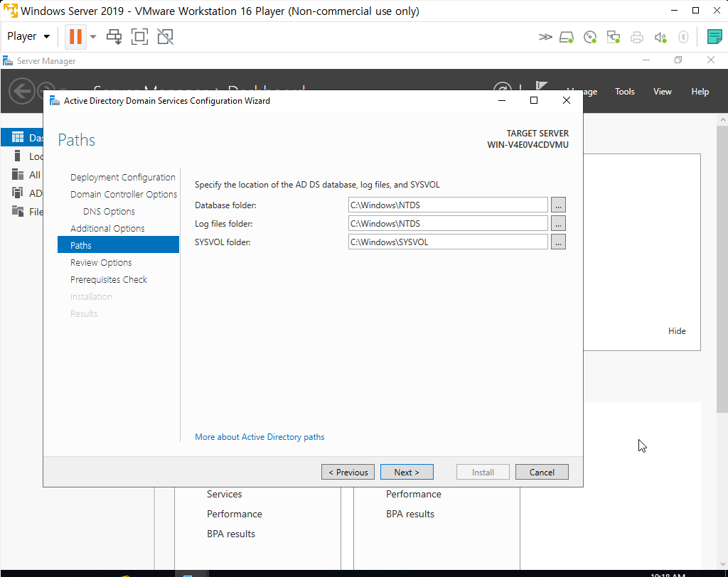Click the VMware Player logo icon

(x=10, y=10)
